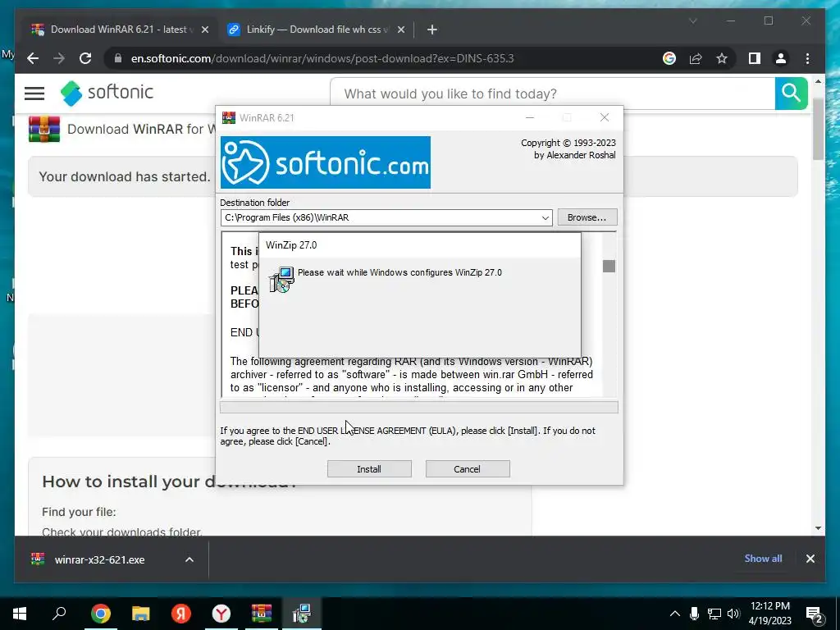This screenshot has width=840, height=630.
Task: Reload the Softonic page
Action: coord(85,58)
